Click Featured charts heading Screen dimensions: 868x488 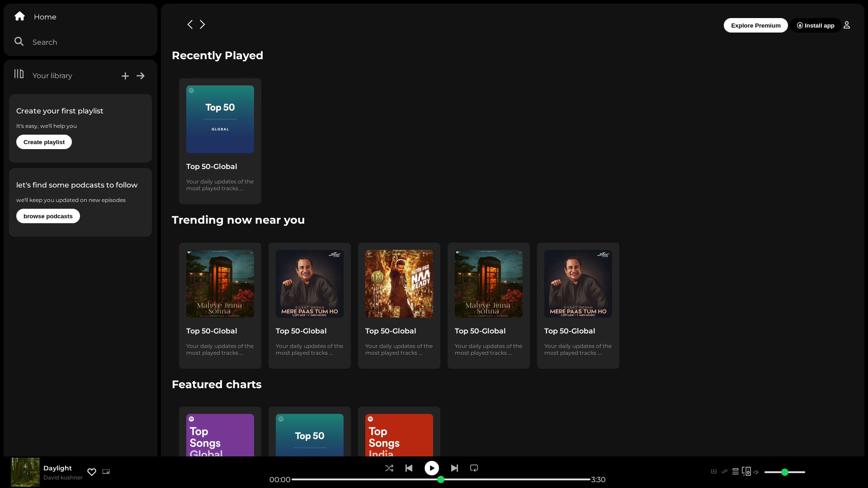(x=217, y=385)
